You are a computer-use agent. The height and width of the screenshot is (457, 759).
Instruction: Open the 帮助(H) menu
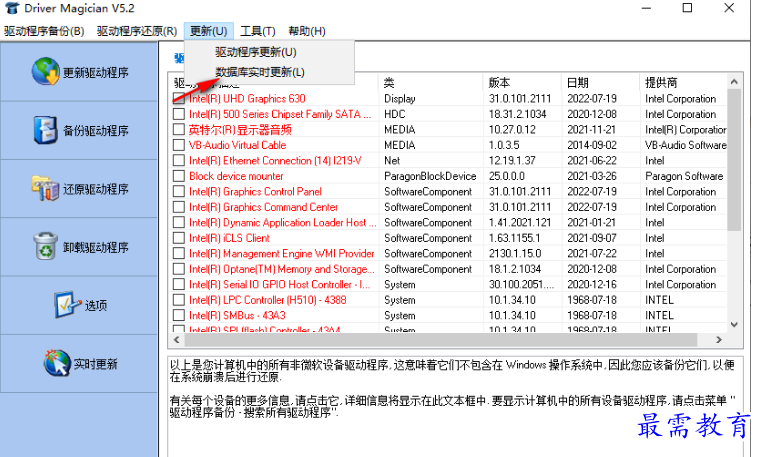pos(307,31)
